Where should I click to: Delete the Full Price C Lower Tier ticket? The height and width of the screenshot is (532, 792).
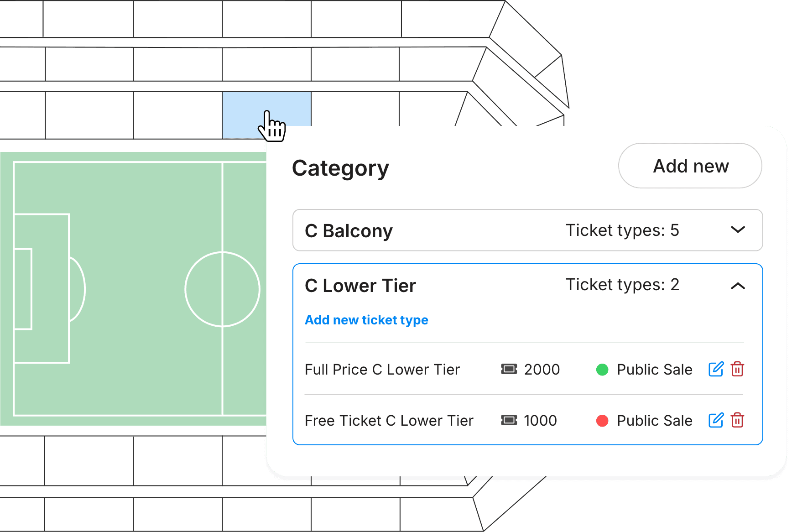[737, 369]
